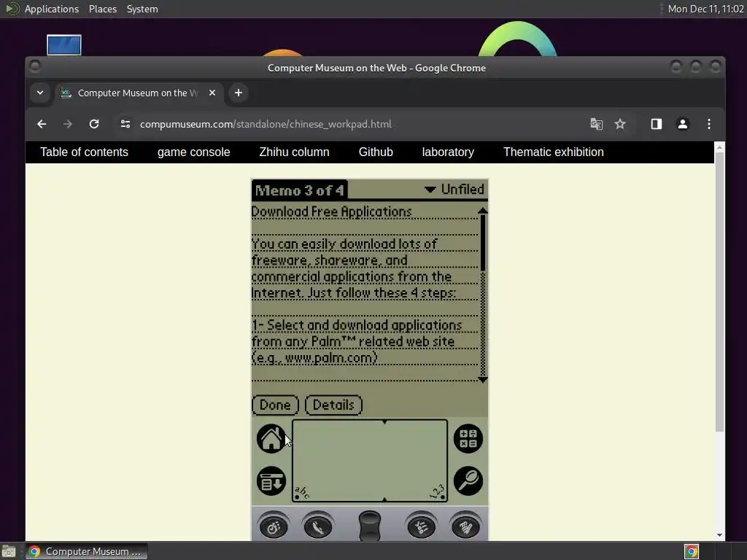
Task: Close the Computer Museum tab
Action: 212,93
